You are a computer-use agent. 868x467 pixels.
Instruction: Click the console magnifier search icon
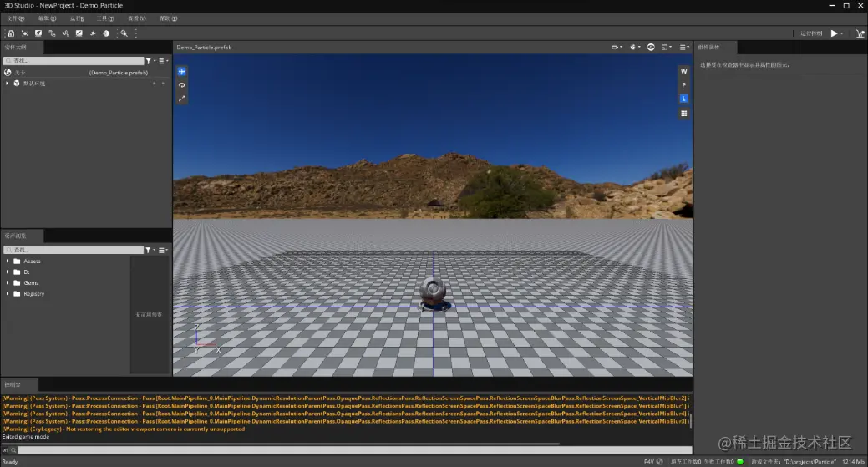click(13, 450)
